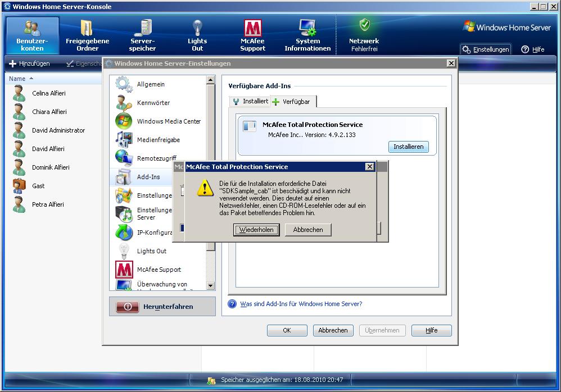Click Hilfe in the settings dialog
This screenshot has width=561, height=392.
432,330
